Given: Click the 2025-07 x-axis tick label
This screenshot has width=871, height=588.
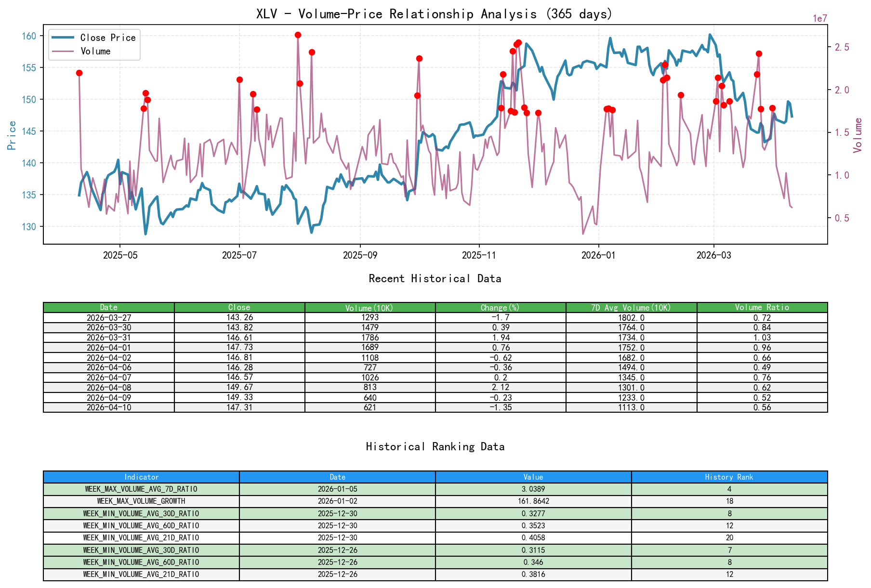Looking at the screenshot, I should (x=239, y=255).
